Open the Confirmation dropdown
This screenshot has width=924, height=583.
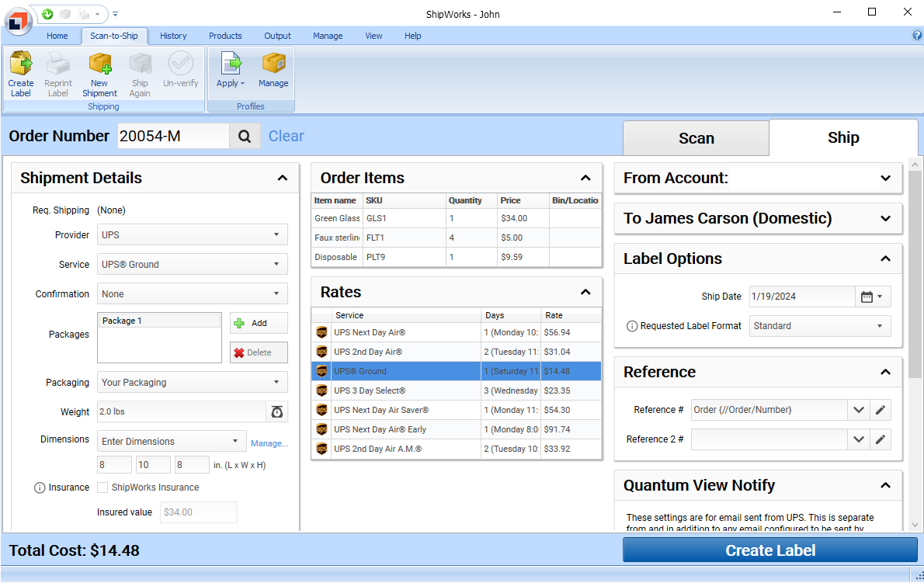pyautogui.click(x=192, y=294)
